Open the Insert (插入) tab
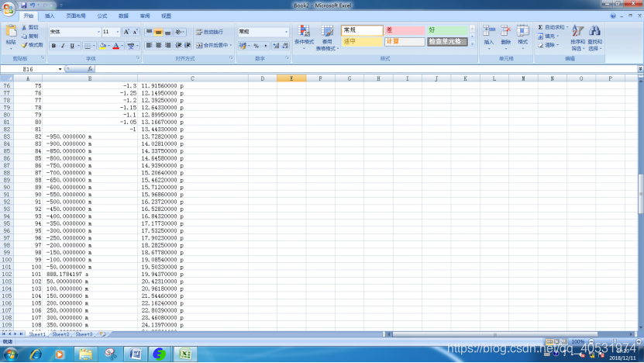This screenshot has width=644, height=363. (x=50, y=16)
